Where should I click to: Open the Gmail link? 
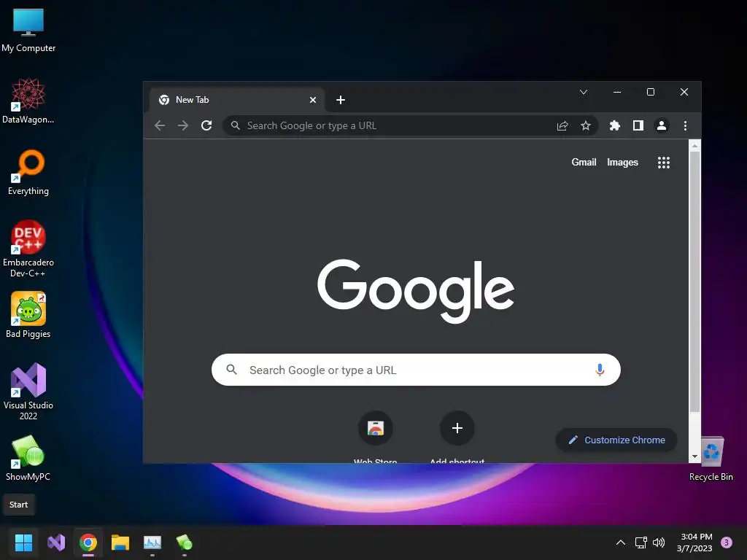[x=584, y=163]
